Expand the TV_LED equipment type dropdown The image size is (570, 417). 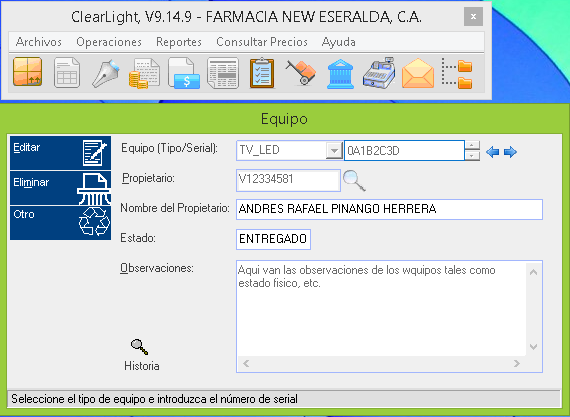[x=334, y=151]
